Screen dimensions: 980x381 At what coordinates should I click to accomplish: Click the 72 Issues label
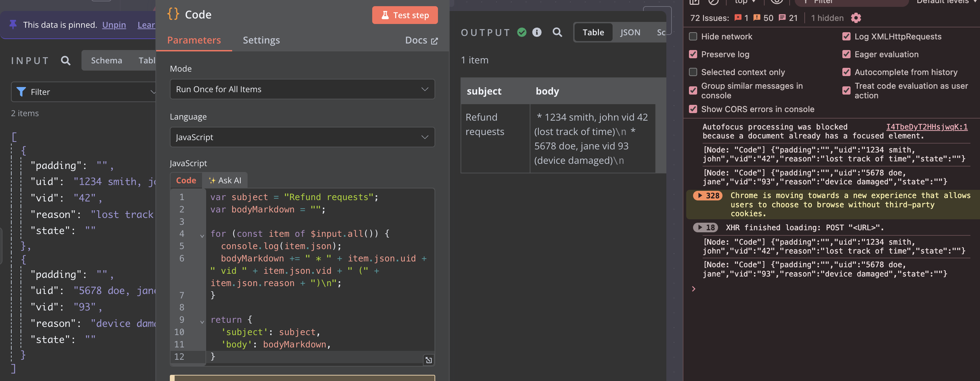pos(709,18)
